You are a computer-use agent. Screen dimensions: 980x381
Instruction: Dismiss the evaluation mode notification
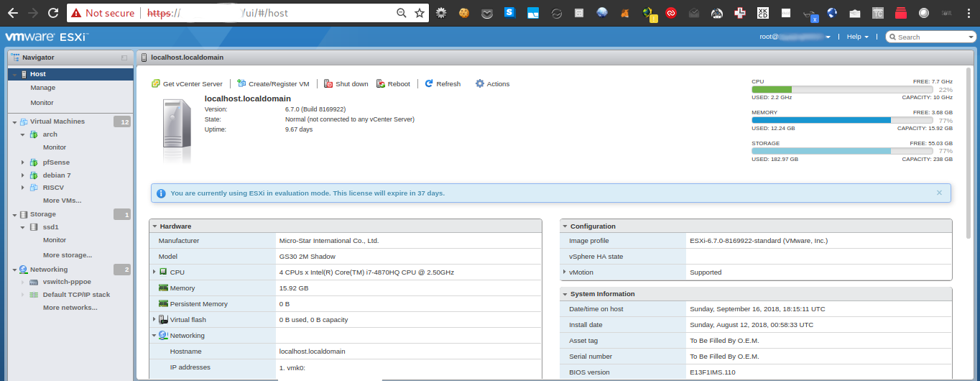click(x=939, y=193)
